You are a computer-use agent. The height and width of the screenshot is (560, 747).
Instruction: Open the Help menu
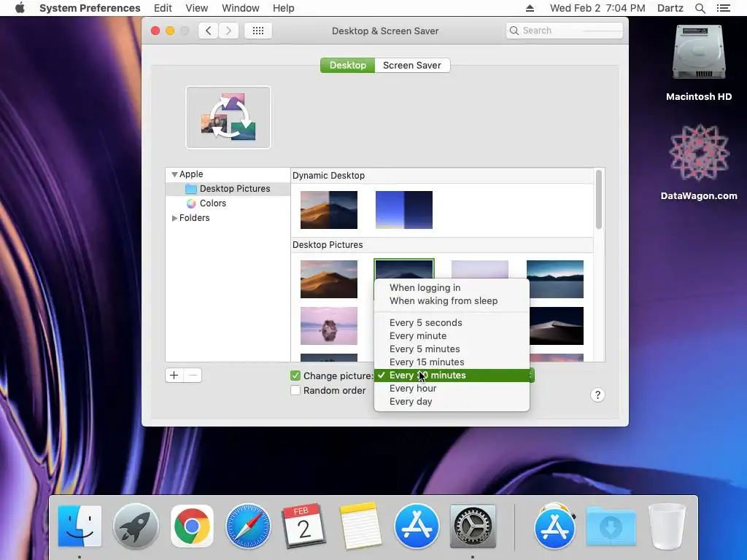tap(283, 8)
